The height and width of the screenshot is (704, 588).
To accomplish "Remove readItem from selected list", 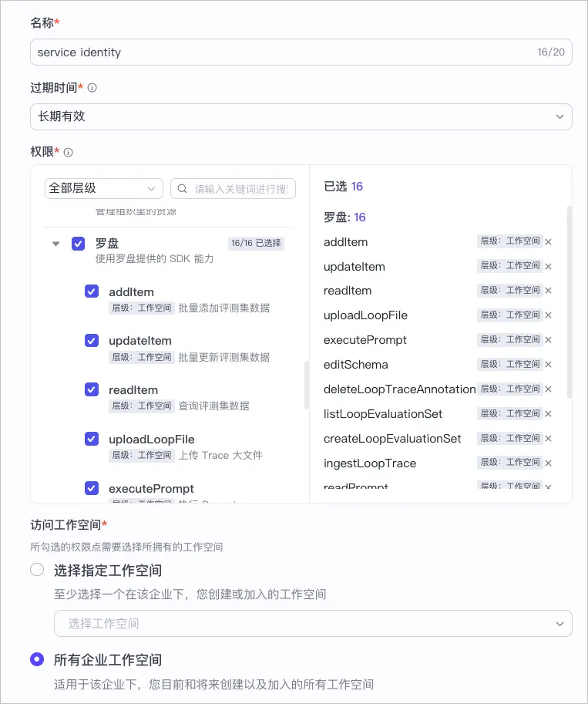I will coord(548,291).
